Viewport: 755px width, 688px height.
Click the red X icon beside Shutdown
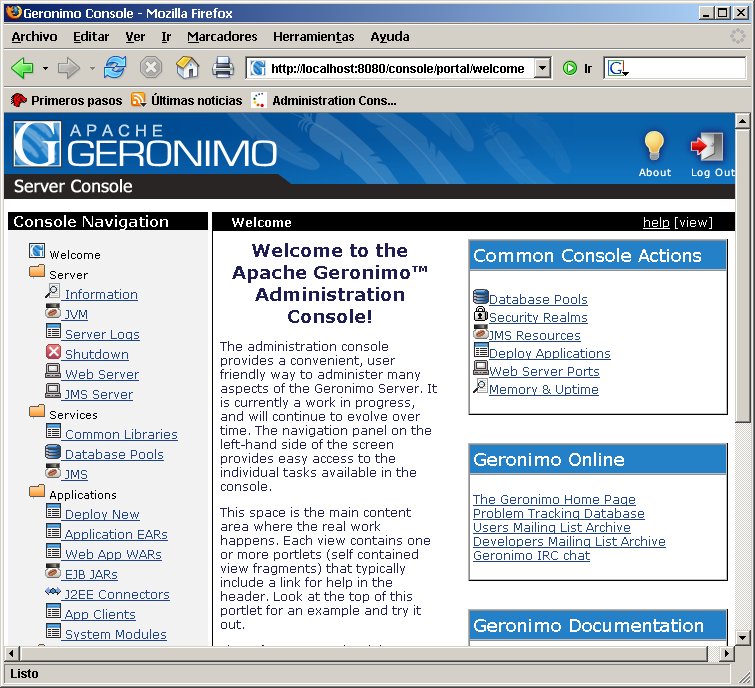[53, 351]
